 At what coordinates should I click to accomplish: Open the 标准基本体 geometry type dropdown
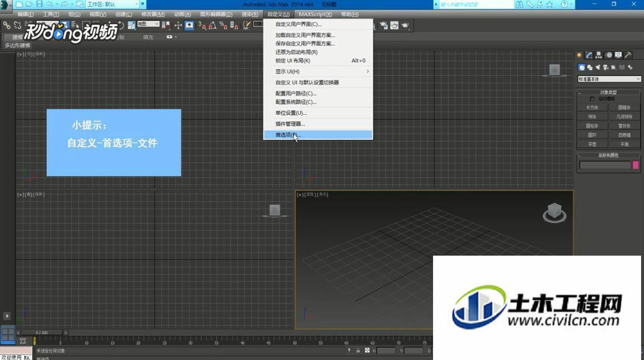(609, 79)
